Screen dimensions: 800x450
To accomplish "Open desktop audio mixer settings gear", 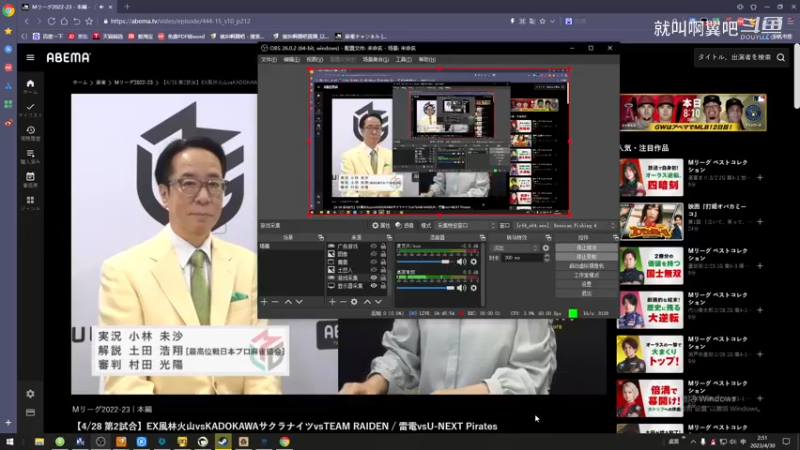I will (x=473, y=288).
